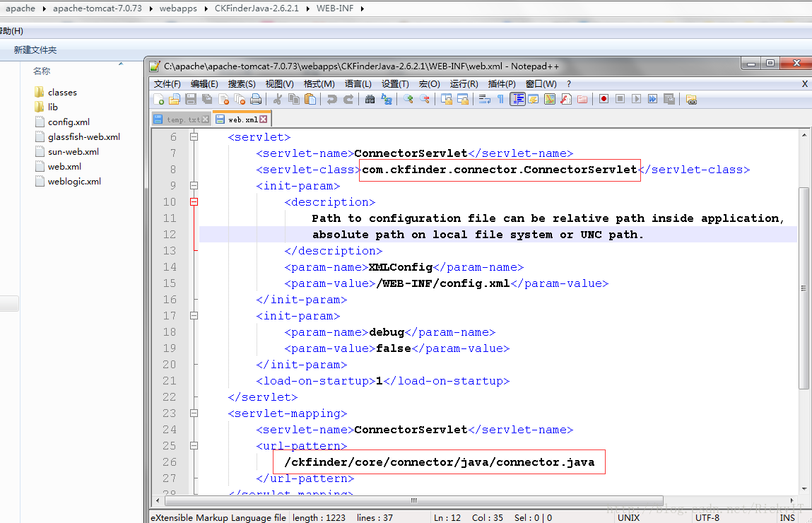Click the Save All toolbar icon
Screen dimensions: 812x523
[x=207, y=100]
